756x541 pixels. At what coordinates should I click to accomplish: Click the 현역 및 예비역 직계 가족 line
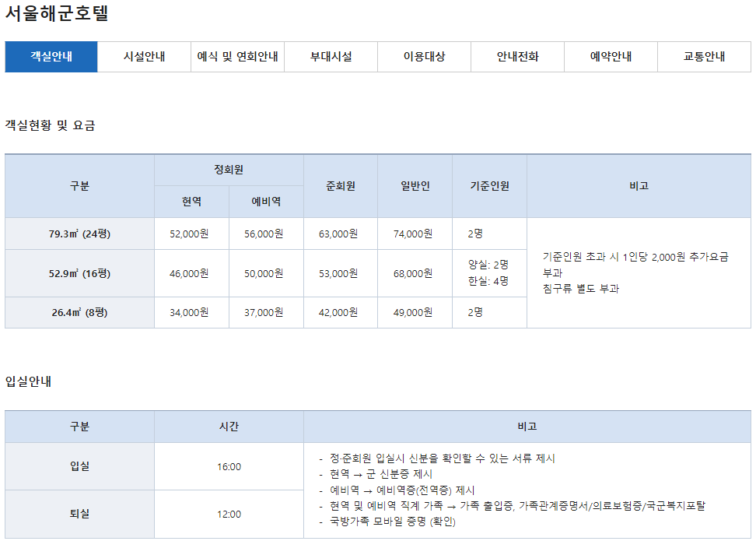517,506
